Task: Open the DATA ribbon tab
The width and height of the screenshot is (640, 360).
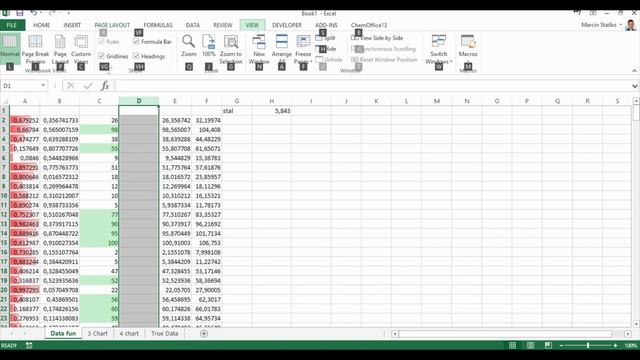Action: [x=193, y=25]
